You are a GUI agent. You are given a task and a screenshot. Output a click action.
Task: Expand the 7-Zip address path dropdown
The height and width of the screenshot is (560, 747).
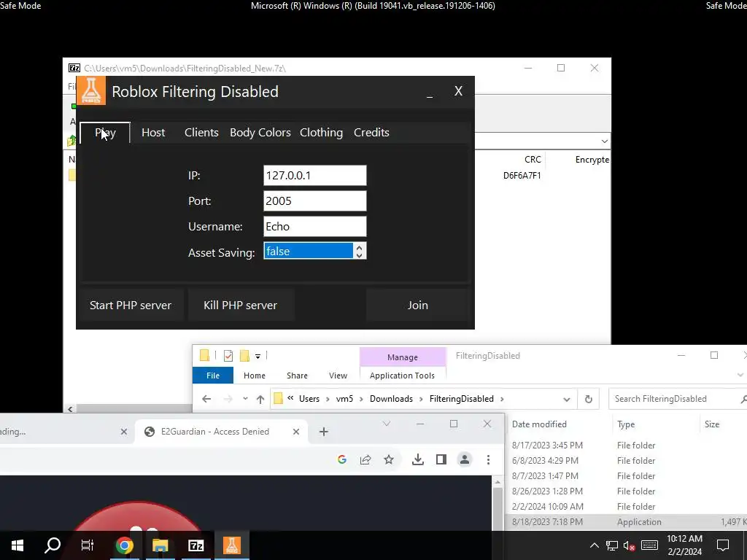click(604, 141)
